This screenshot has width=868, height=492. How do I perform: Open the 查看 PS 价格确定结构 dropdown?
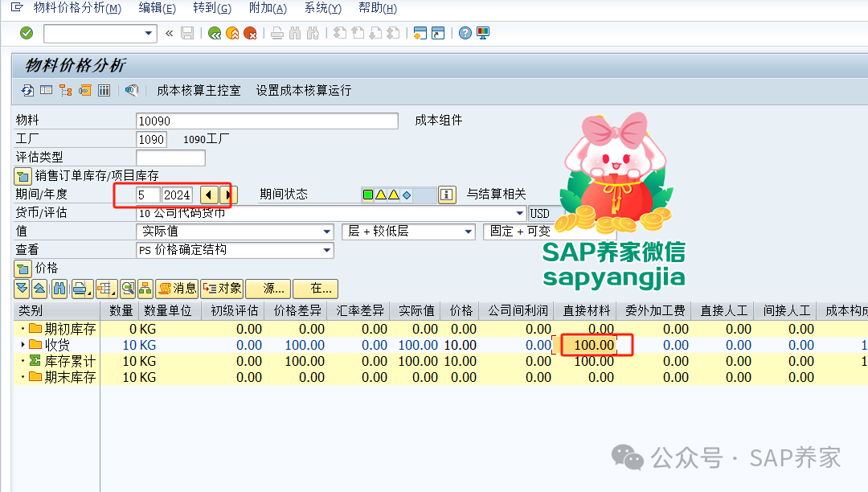click(x=327, y=250)
